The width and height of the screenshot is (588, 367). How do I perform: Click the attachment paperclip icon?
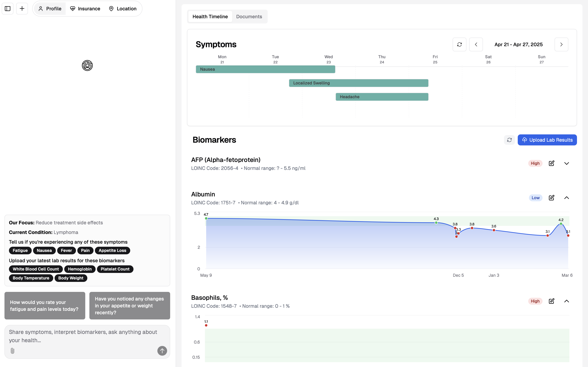(x=13, y=351)
